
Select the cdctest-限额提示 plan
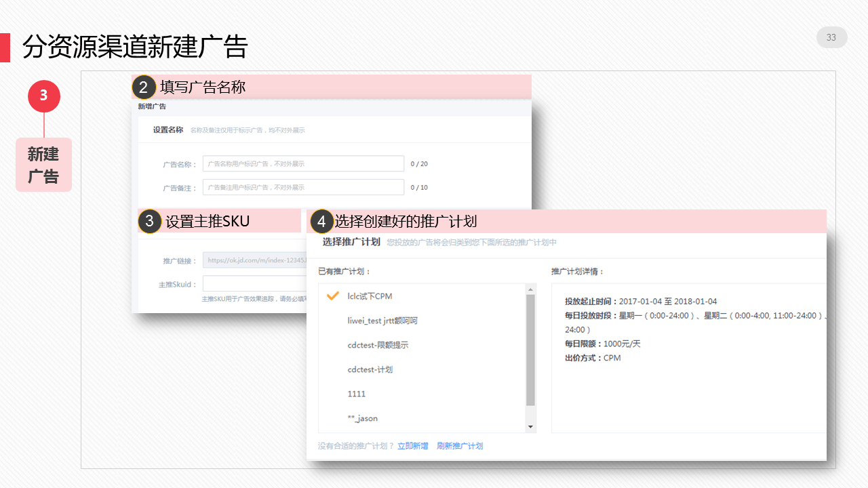point(378,345)
